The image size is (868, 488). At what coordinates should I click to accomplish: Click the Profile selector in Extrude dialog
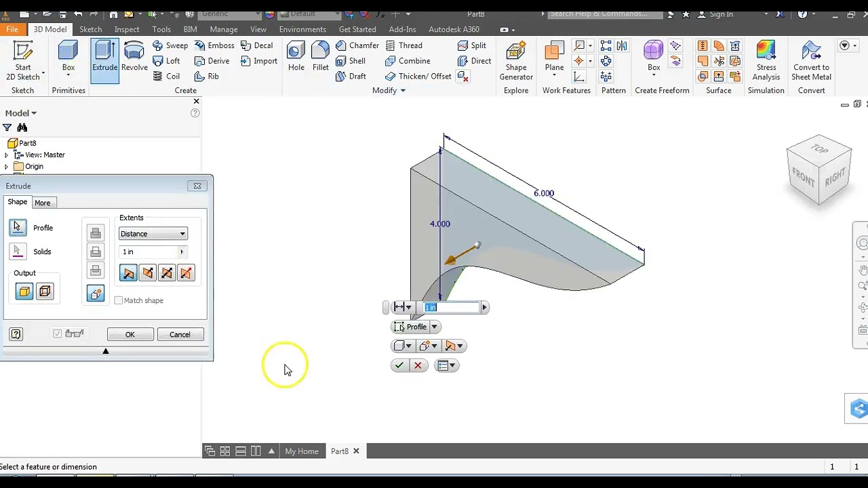tap(18, 228)
